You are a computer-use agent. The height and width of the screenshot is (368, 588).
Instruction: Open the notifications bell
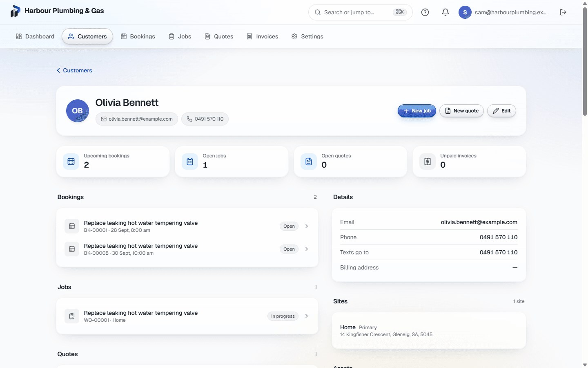[x=445, y=12]
